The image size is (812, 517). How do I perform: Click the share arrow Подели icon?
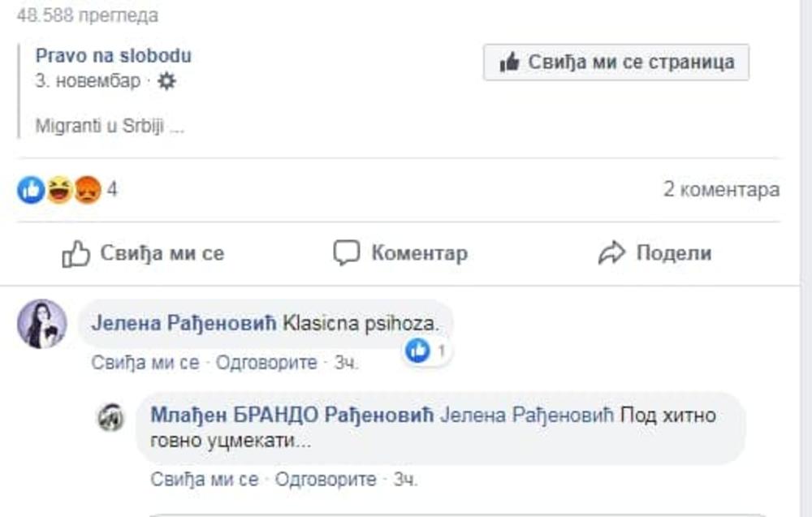click(x=611, y=254)
